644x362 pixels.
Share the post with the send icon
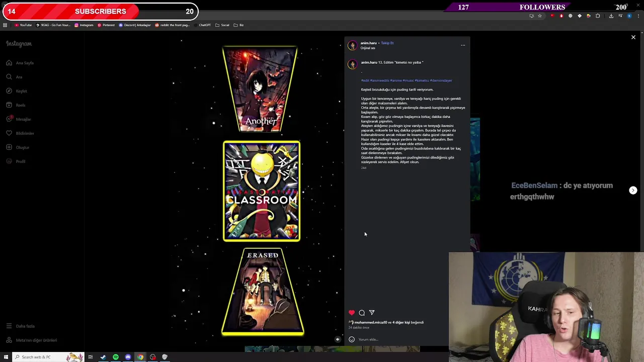[372, 313]
